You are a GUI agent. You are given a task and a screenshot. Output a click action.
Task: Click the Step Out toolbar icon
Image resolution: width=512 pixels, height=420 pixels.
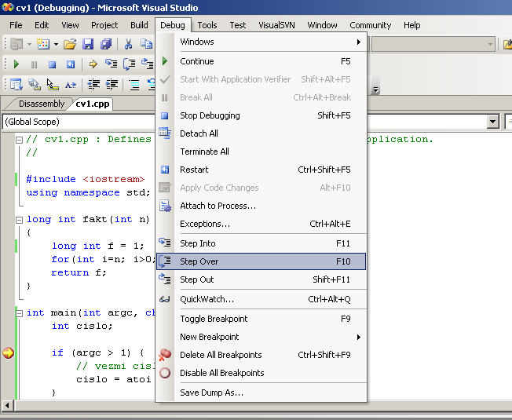[148, 64]
